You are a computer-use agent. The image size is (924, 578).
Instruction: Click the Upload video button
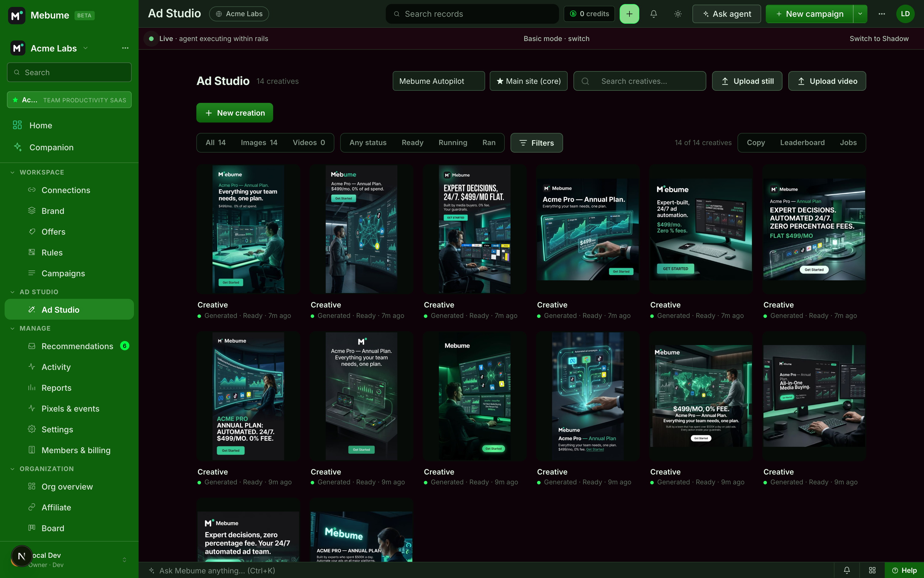(827, 81)
